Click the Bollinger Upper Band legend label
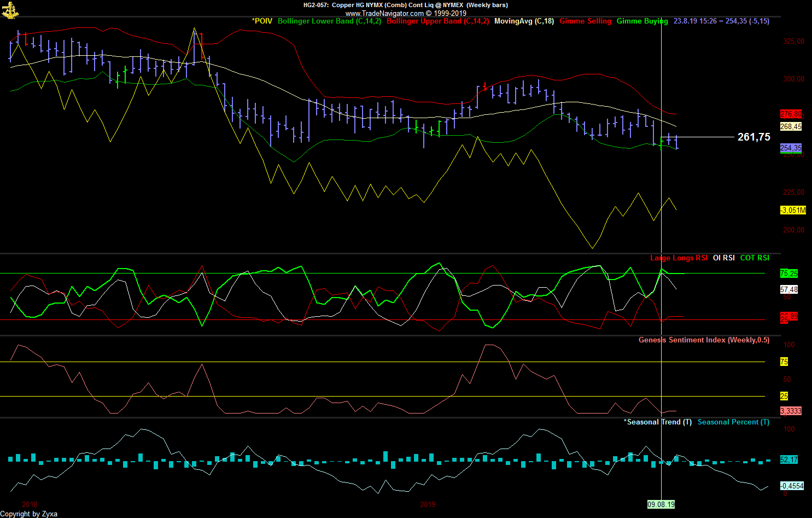Screen dimensions: 812x518 [437, 21]
